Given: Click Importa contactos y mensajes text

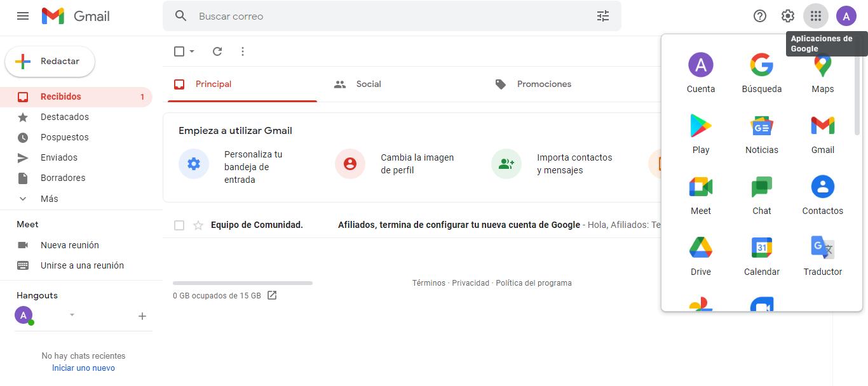Looking at the screenshot, I should (574, 164).
